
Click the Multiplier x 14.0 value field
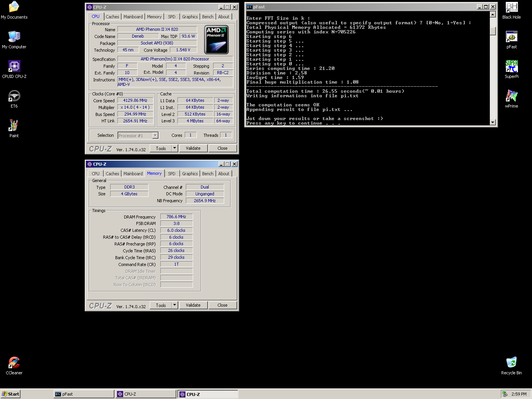135,107
